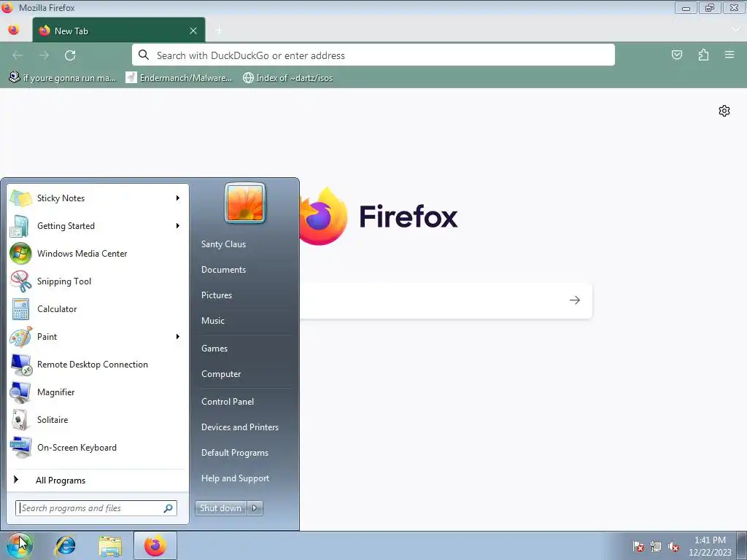Minimize the Firefox window
The width and height of the screenshot is (747, 560).
pos(686,7)
